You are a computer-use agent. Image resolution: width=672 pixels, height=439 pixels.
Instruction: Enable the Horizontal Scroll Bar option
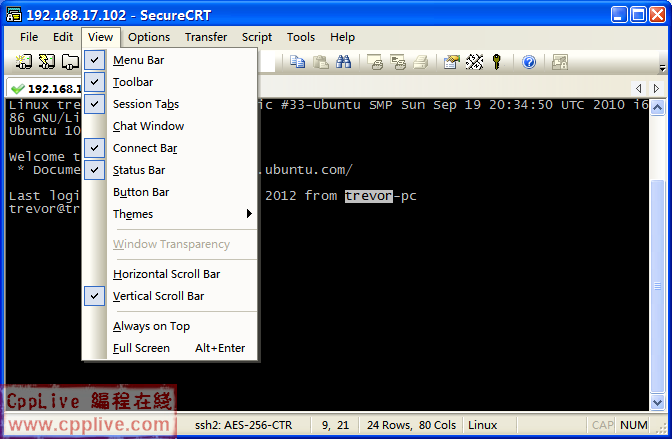pyautogui.click(x=166, y=274)
